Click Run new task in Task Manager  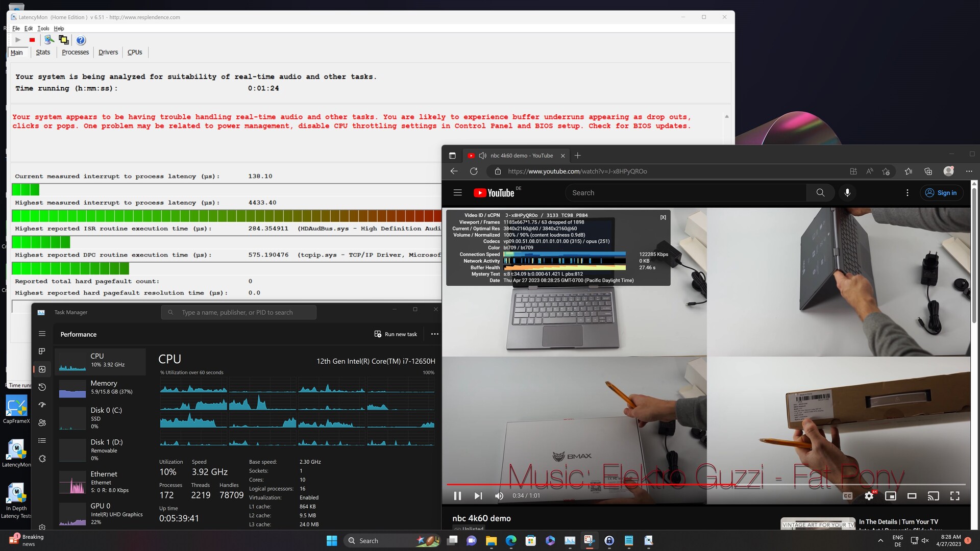(x=396, y=334)
